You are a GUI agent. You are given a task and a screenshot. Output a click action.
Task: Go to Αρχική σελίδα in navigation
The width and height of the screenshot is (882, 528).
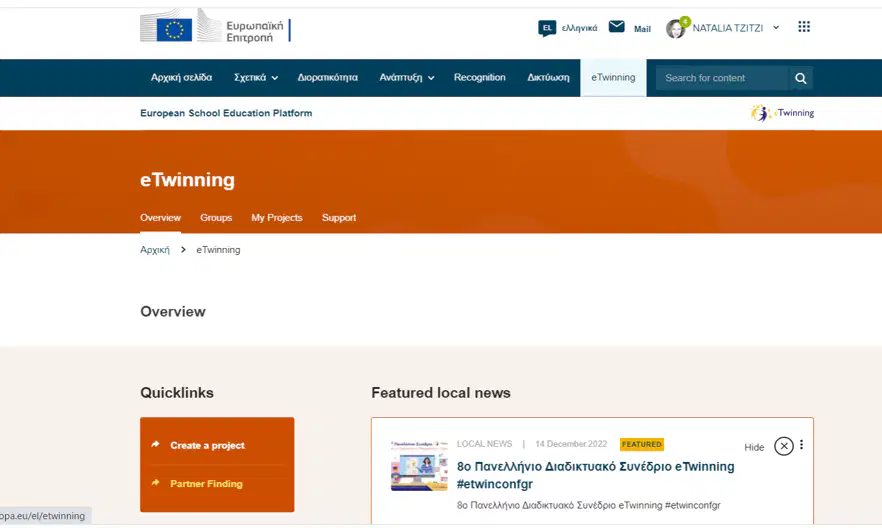181,78
